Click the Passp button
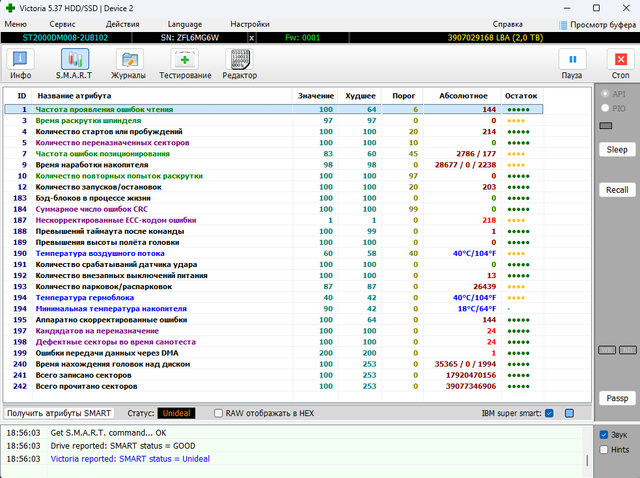 coord(617,398)
